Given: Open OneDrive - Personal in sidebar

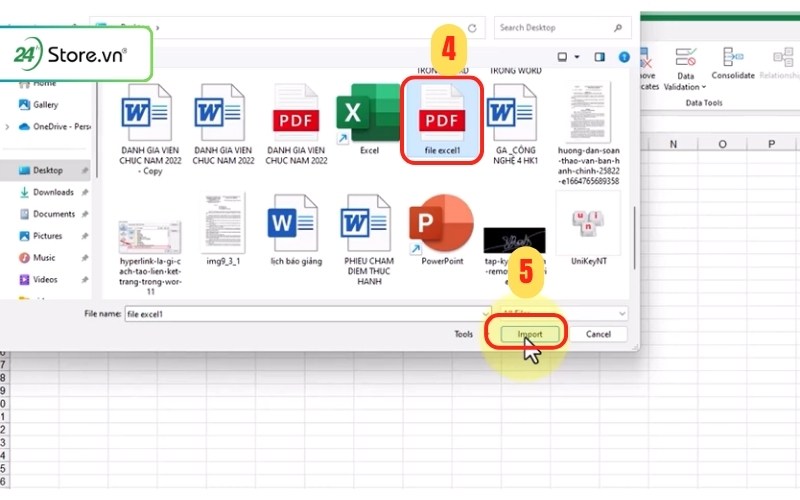Looking at the screenshot, I should (x=54, y=127).
